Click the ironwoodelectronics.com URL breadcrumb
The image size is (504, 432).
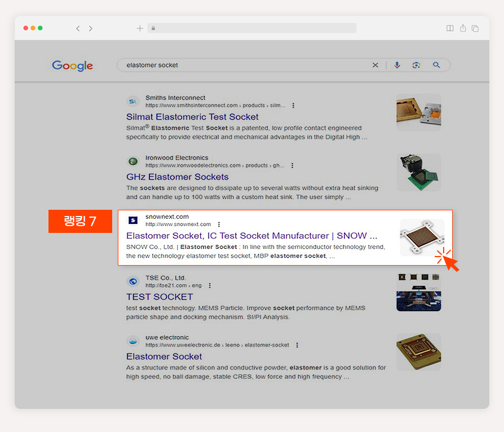215,165
